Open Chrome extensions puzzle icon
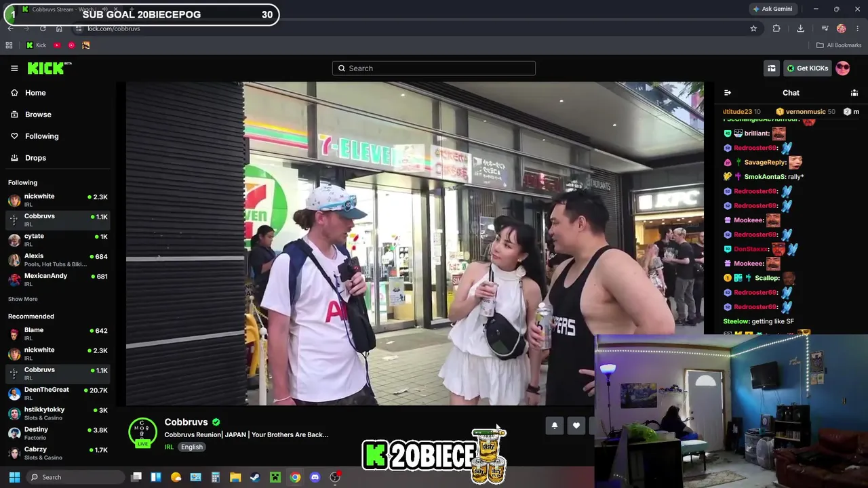This screenshot has width=868, height=488. pos(776,28)
